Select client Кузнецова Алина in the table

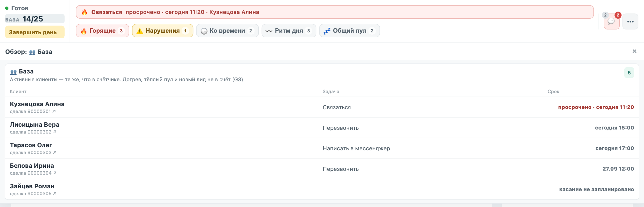(37, 104)
